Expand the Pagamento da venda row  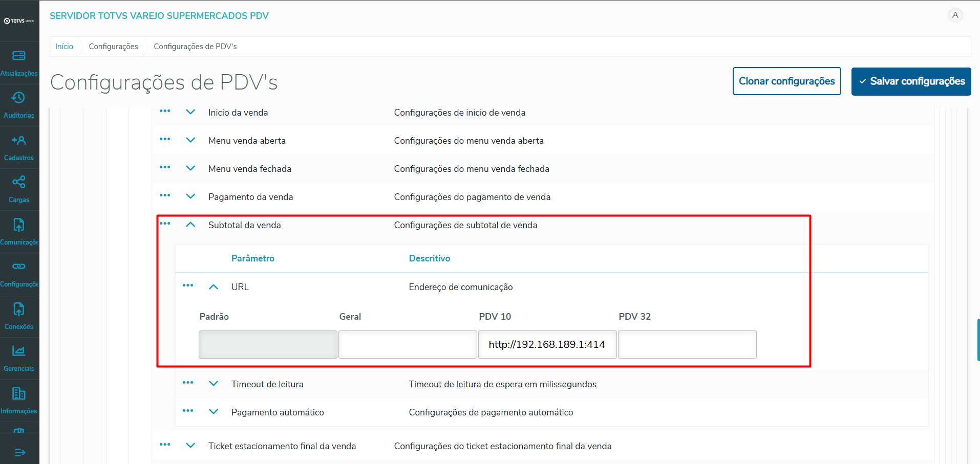[x=190, y=196]
